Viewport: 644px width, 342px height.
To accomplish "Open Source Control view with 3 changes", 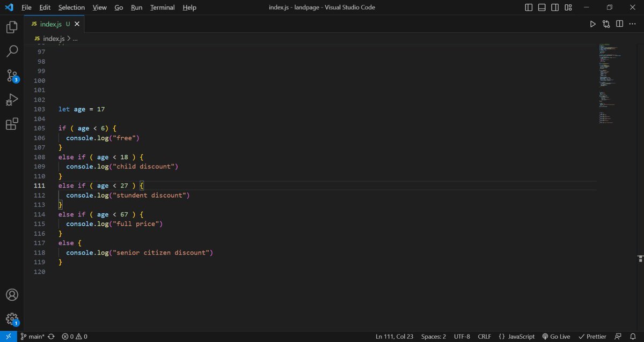I will coord(12,76).
